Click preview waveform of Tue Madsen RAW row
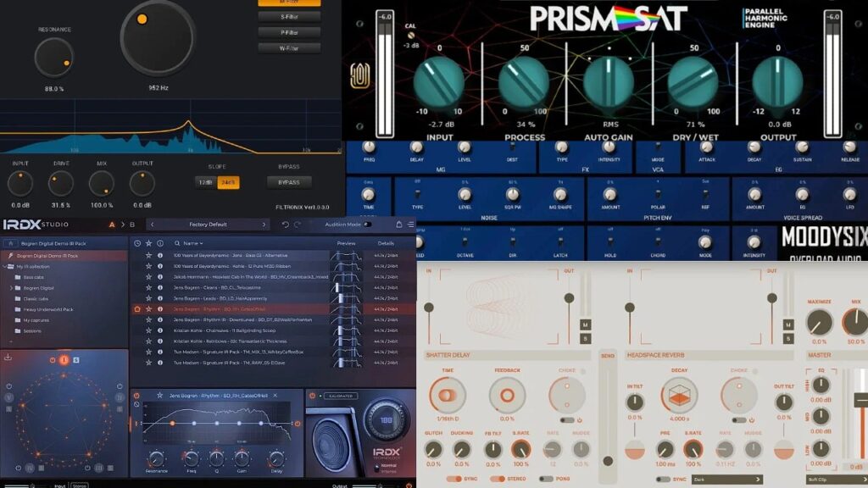Viewport: 868px width, 488px height. click(346, 363)
